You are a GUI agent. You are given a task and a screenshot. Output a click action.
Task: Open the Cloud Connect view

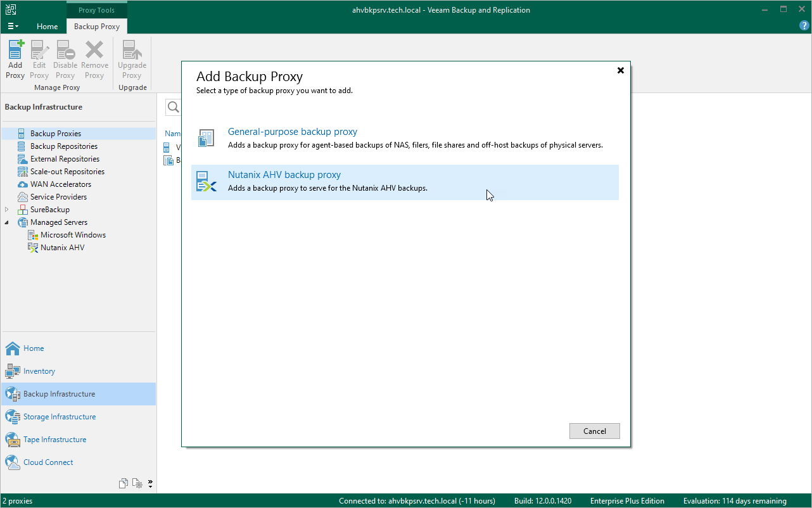79,462
